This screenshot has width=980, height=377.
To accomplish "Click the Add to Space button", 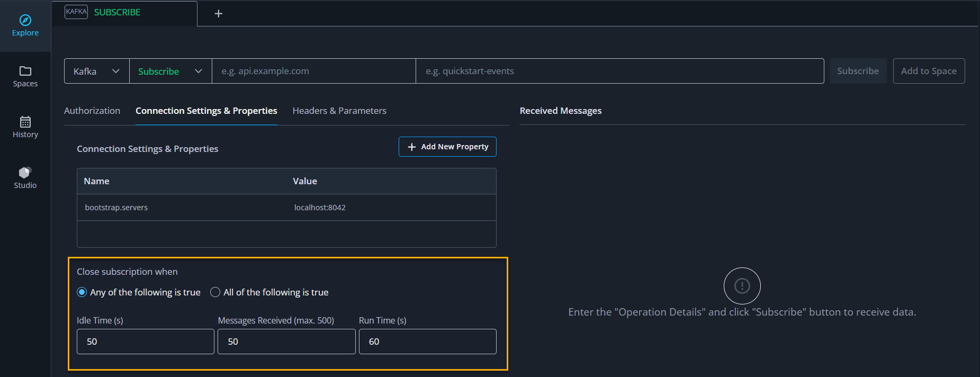I will (x=929, y=71).
